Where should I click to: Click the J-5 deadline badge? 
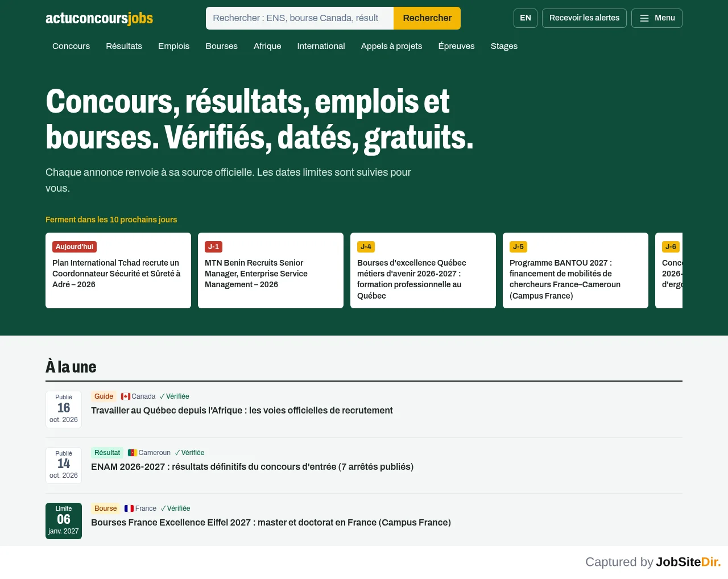518,247
